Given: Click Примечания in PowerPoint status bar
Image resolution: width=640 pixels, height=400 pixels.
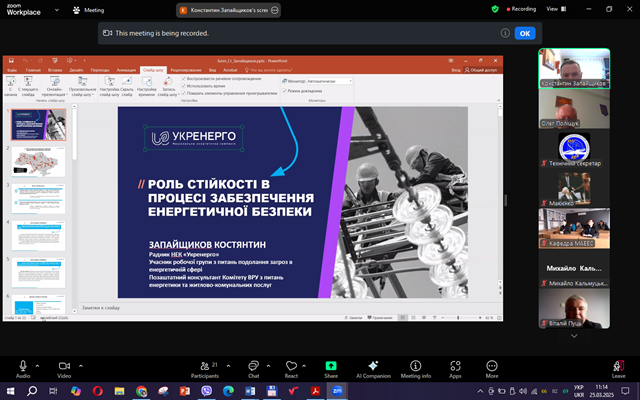Looking at the screenshot, I should coord(380,318).
